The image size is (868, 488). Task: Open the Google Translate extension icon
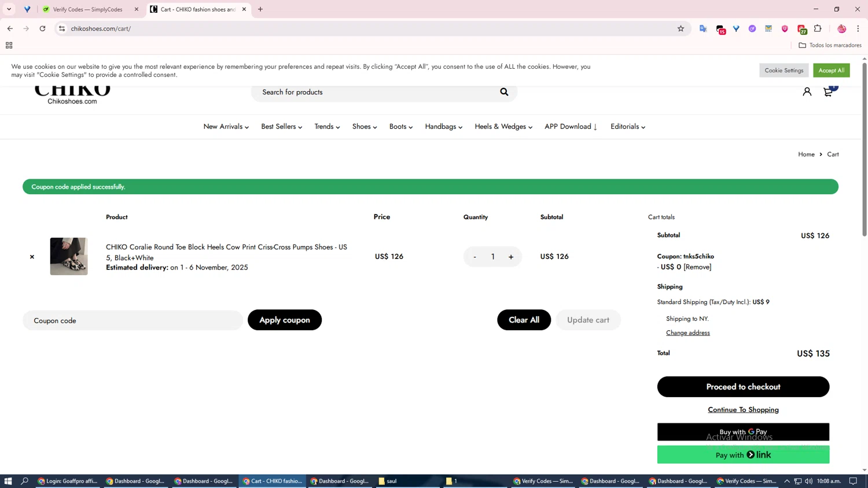click(703, 28)
